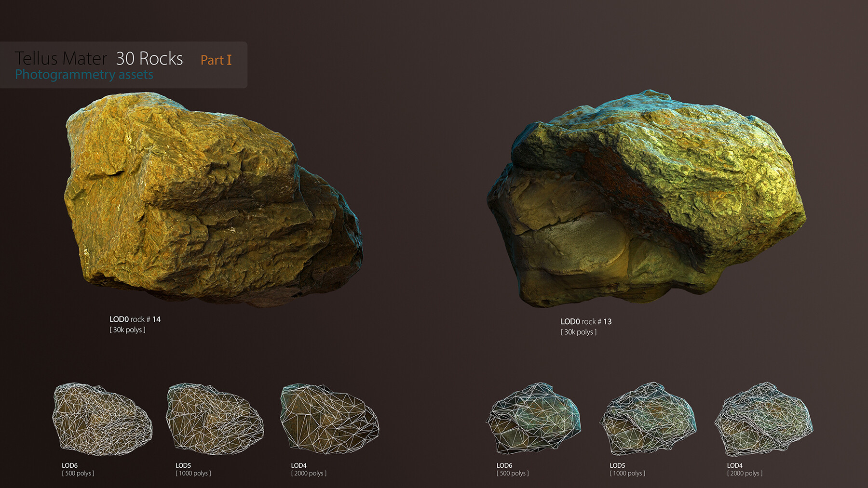The image size is (868, 488).
Task: Pick the LOD5 wireframe of rock 14
Action: pyautogui.click(x=215, y=419)
